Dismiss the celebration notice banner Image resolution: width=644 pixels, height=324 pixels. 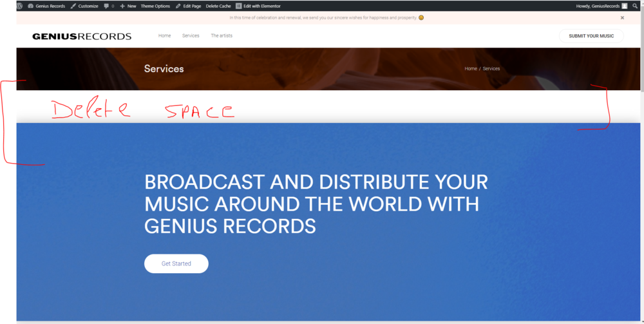coord(622,17)
